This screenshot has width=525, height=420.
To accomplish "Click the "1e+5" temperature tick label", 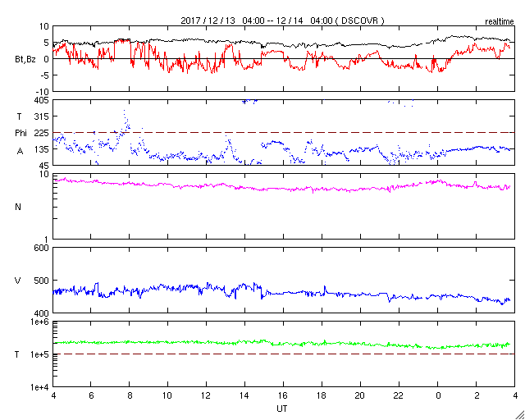I will click(40, 354).
